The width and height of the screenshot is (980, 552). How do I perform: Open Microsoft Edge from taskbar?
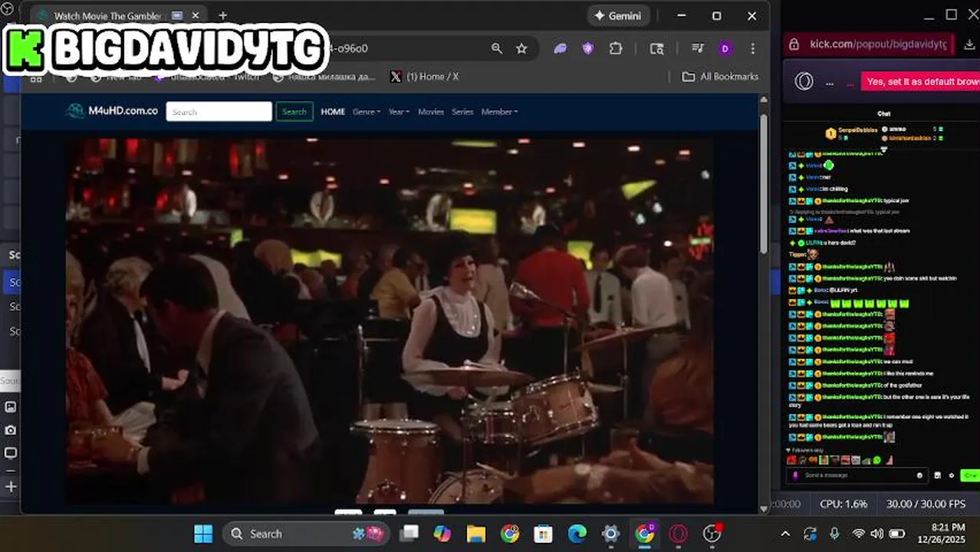coord(577,534)
